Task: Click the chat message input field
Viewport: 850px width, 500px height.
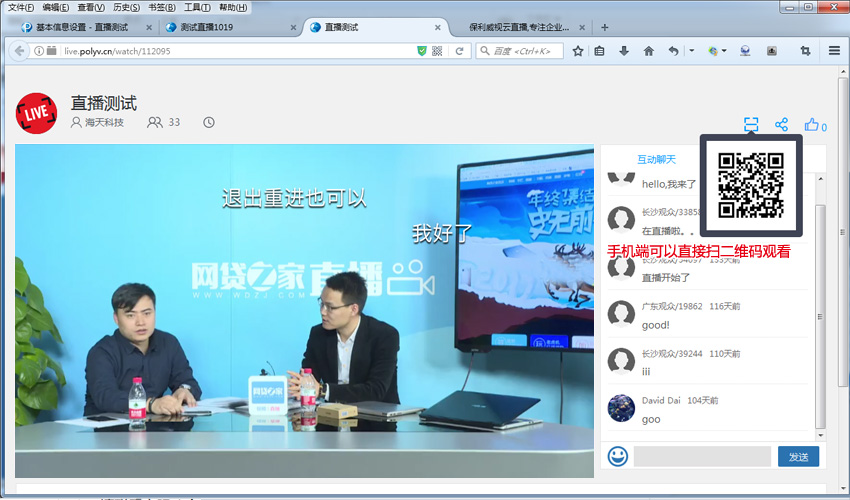Action: pos(702,457)
